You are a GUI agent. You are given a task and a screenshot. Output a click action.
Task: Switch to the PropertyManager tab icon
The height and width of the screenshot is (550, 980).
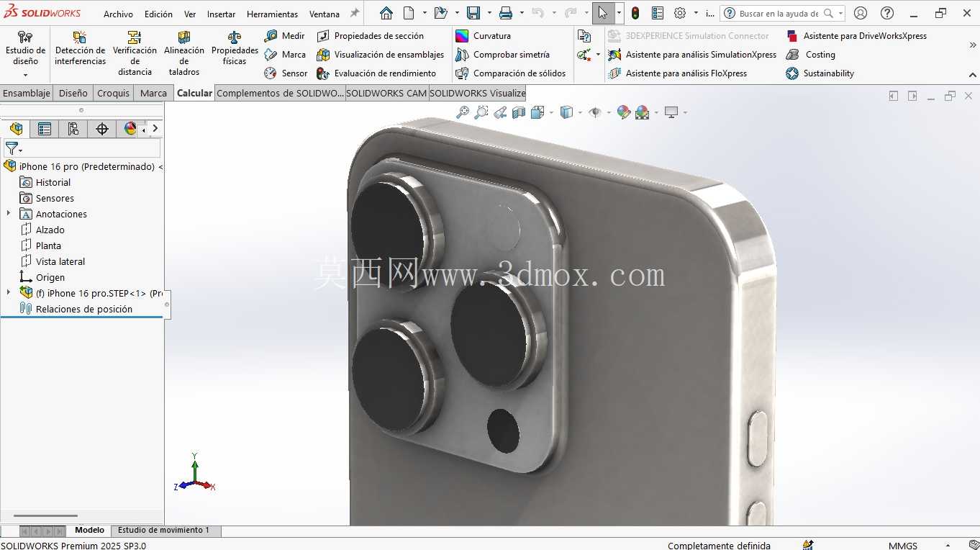pyautogui.click(x=45, y=129)
